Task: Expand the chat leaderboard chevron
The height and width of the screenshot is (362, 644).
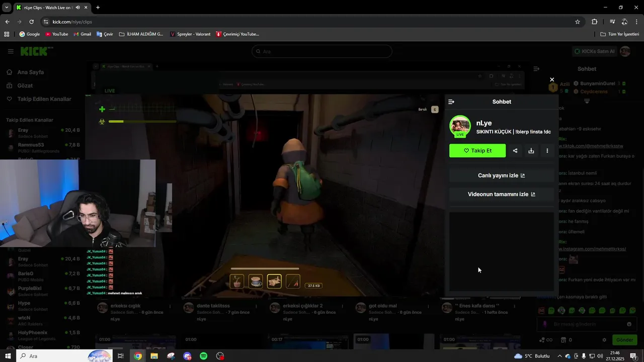Action: [x=587, y=101]
